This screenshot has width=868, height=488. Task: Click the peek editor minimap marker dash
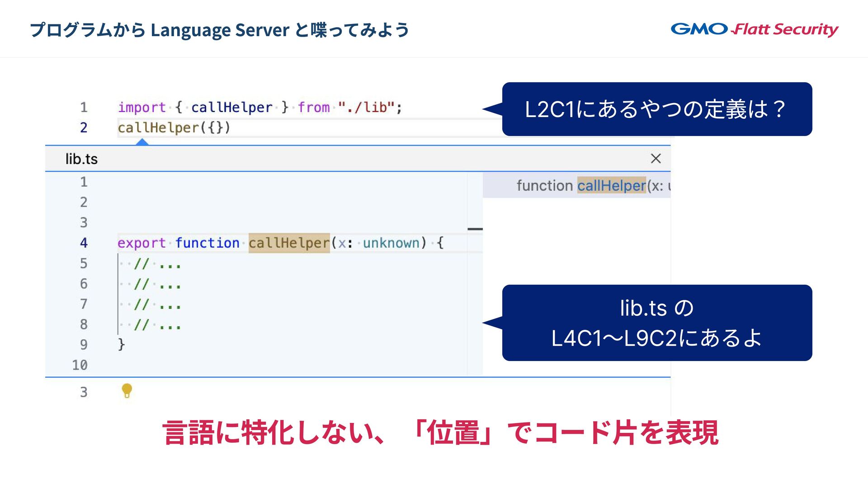(x=475, y=229)
